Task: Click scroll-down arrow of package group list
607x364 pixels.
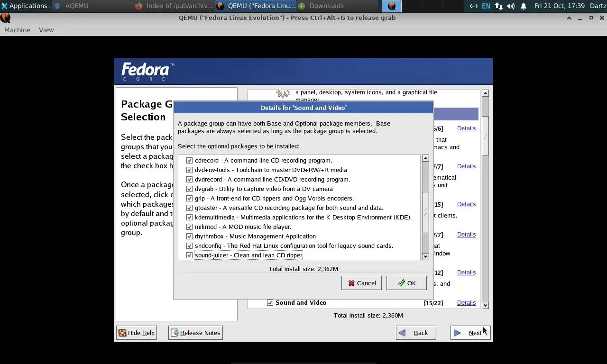Action: [x=485, y=305]
